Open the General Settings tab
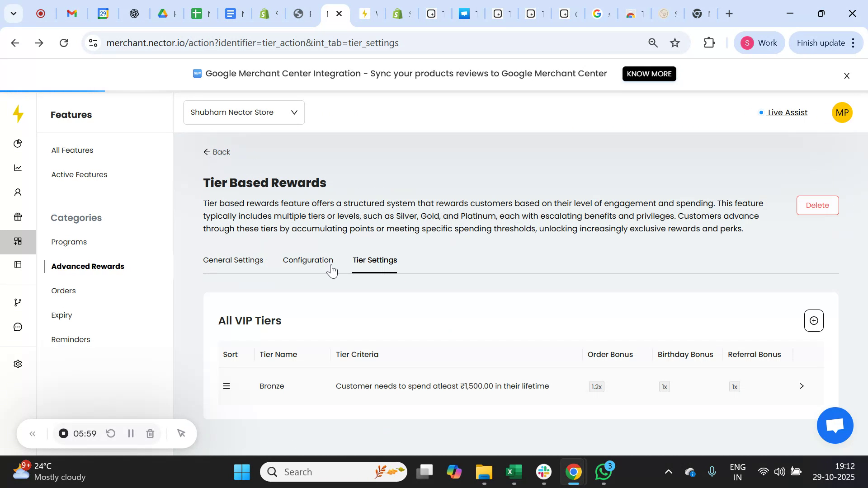 coord(233,260)
